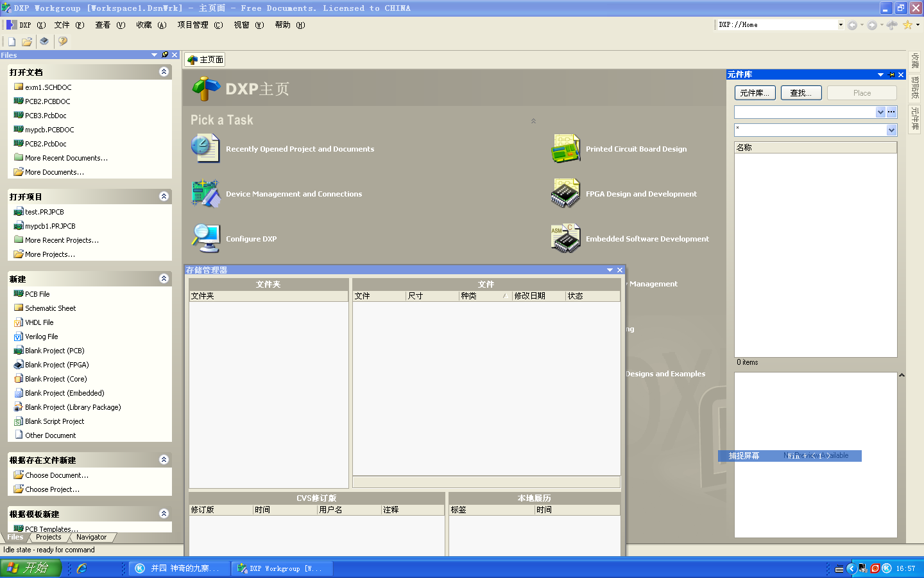The height and width of the screenshot is (578, 924).
Task: Open the 剪贴板 side panel tab
Action: pos(916,88)
